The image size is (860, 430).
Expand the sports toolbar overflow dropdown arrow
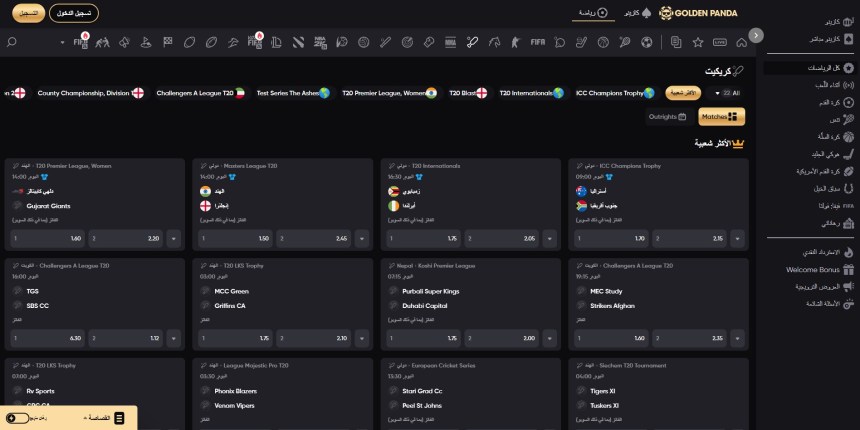pyautogui.click(x=62, y=42)
